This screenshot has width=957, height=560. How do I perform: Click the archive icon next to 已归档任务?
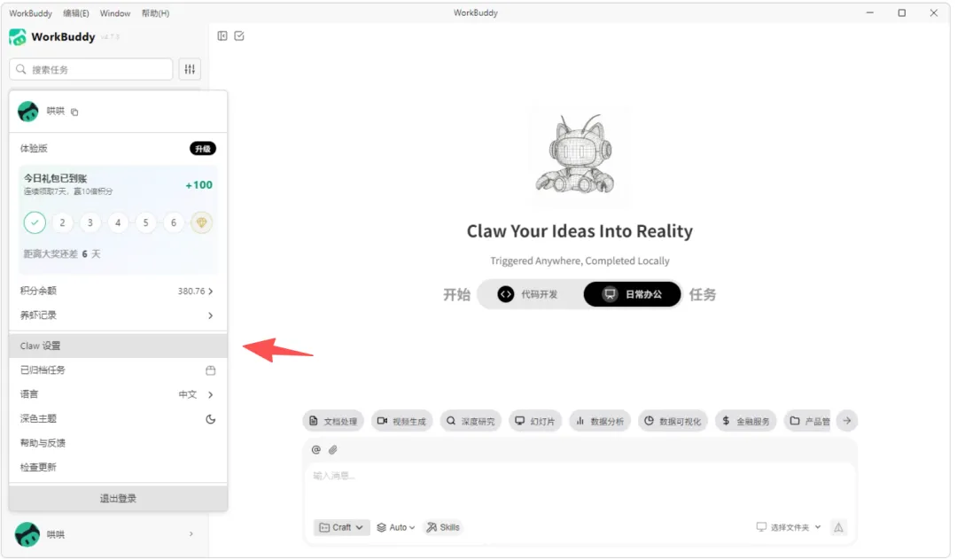[x=211, y=371]
